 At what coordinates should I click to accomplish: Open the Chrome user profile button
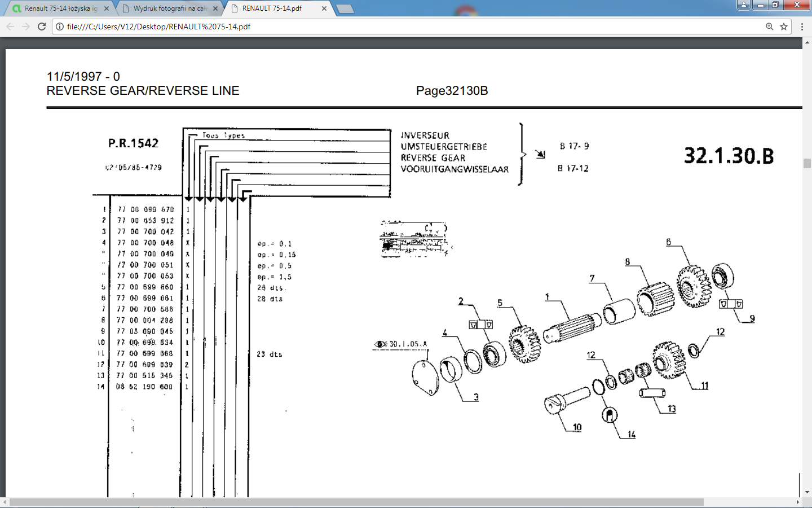tap(744, 5)
